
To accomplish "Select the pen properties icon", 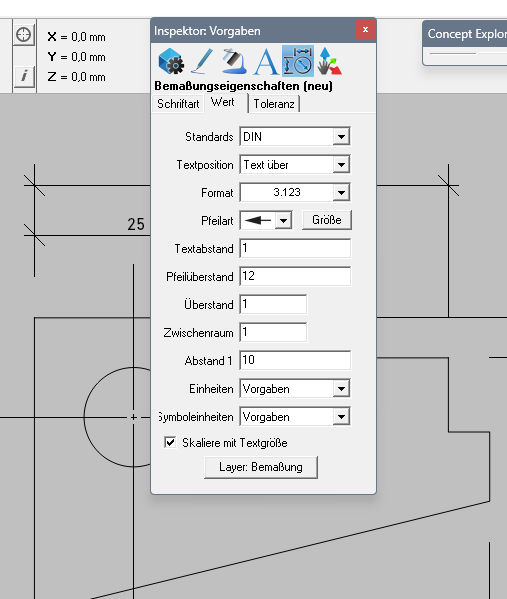I will 202,61.
